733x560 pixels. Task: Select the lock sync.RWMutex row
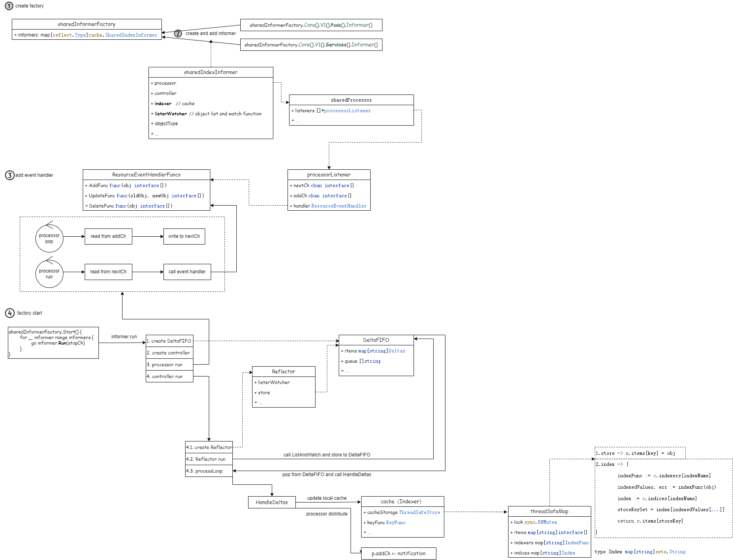tap(549, 522)
